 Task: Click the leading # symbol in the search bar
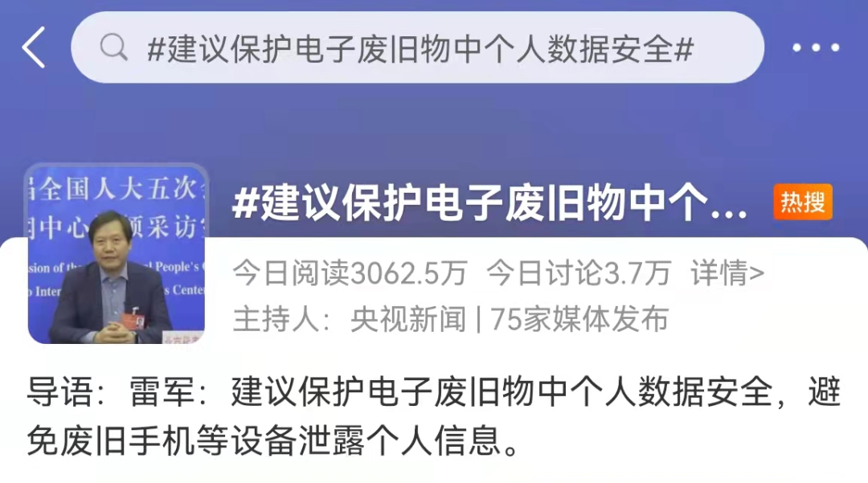coord(157,49)
